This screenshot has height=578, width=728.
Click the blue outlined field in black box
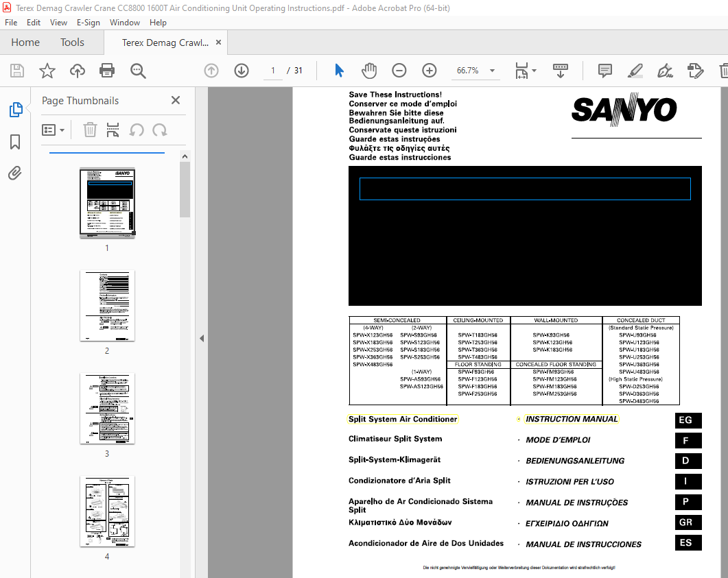pos(525,189)
